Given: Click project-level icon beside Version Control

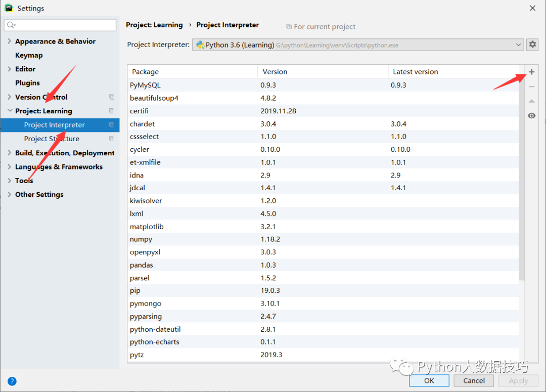Looking at the screenshot, I should pos(112,97).
